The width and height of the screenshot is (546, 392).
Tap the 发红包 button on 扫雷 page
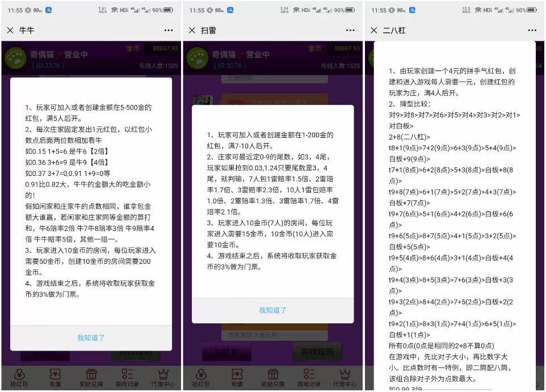(x=227, y=352)
